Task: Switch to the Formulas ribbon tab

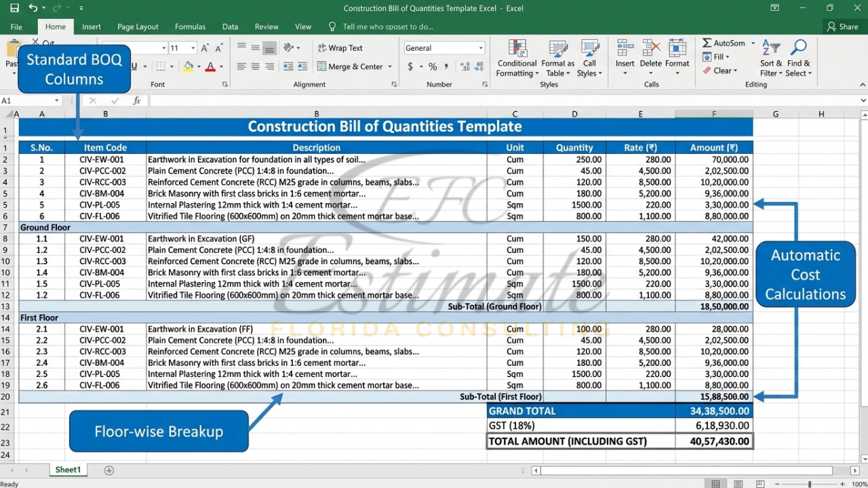Action: [x=190, y=26]
